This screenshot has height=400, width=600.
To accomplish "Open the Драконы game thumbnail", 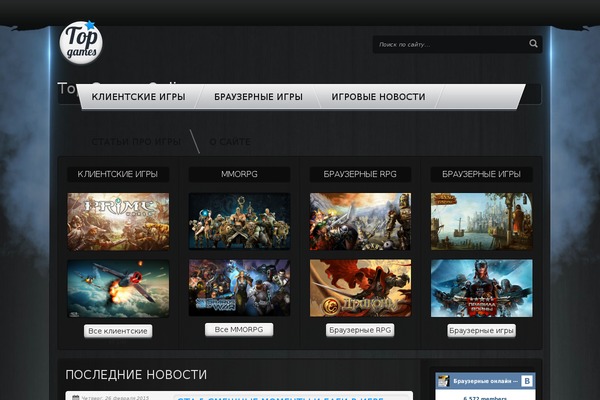I will coord(360,288).
